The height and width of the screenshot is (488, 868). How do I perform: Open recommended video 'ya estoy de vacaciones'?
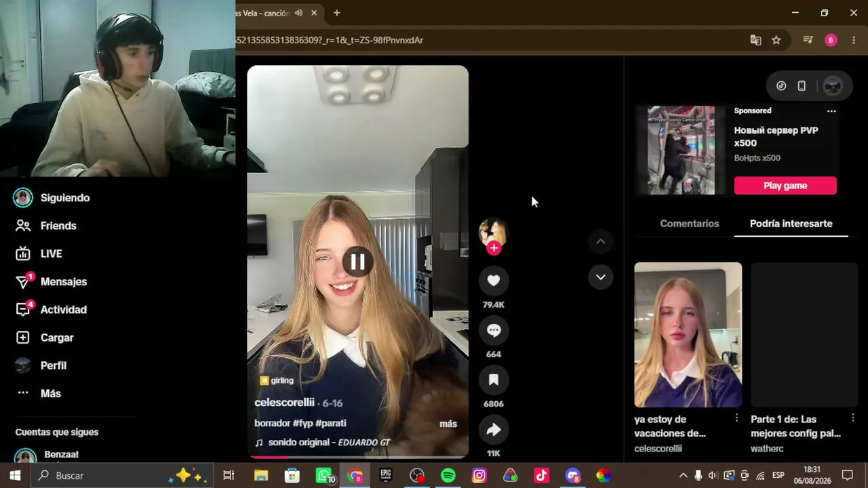pyautogui.click(x=688, y=335)
